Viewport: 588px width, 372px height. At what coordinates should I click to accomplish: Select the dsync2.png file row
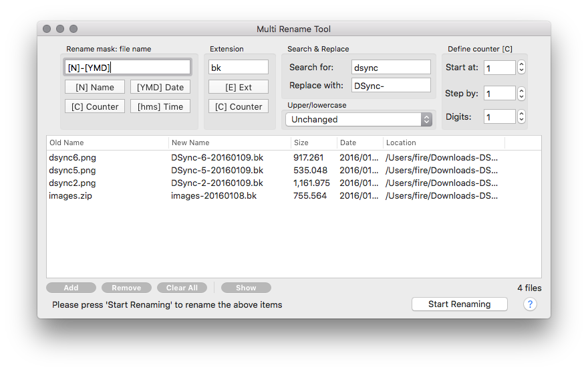coord(294,183)
